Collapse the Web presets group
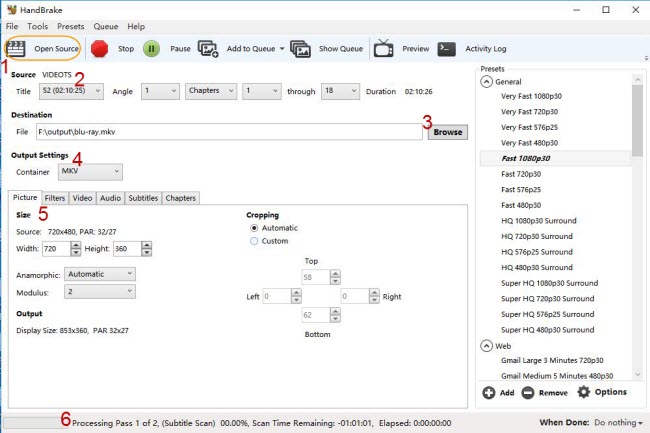The height and width of the screenshot is (433, 650). [x=487, y=346]
